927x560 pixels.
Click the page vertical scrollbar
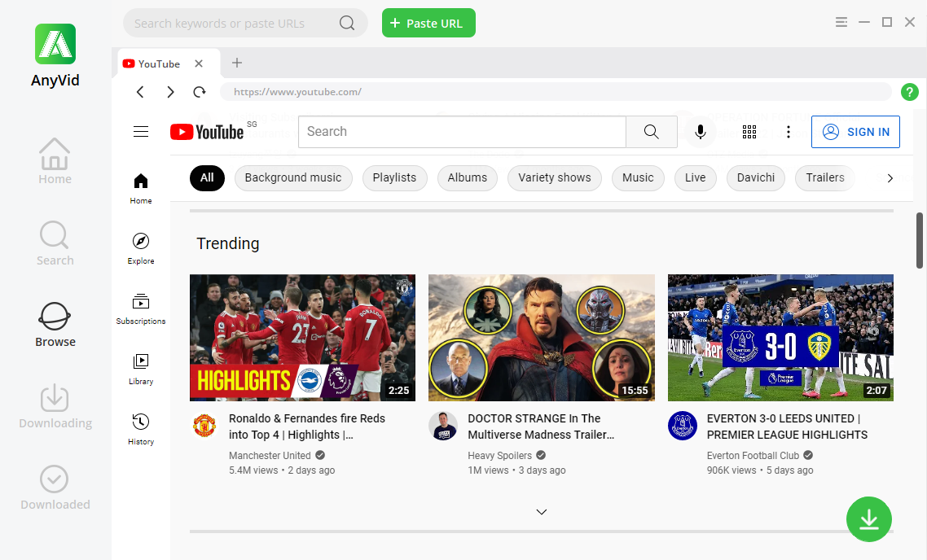(x=920, y=240)
